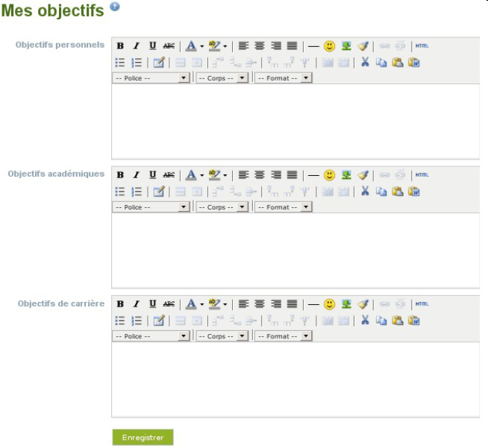Open Police dropdown in Objectifs académiques editor
Image resolution: width=488 pixels, height=448 pixels.
(x=151, y=207)
